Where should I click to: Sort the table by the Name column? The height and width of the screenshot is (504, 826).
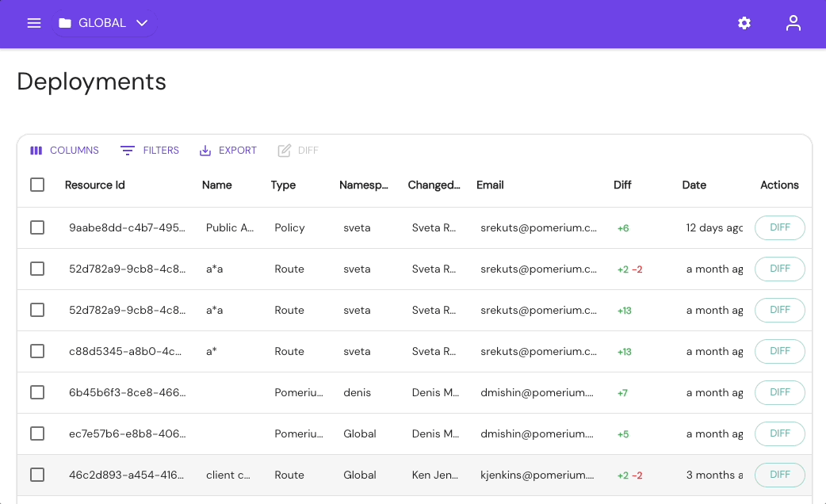pos(216,185)
